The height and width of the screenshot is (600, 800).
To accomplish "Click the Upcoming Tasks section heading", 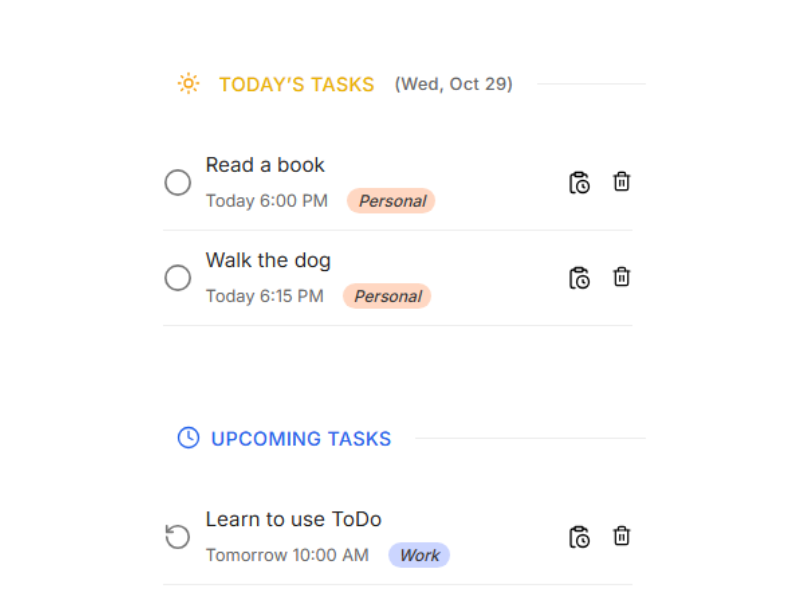I will click(301, 439).
